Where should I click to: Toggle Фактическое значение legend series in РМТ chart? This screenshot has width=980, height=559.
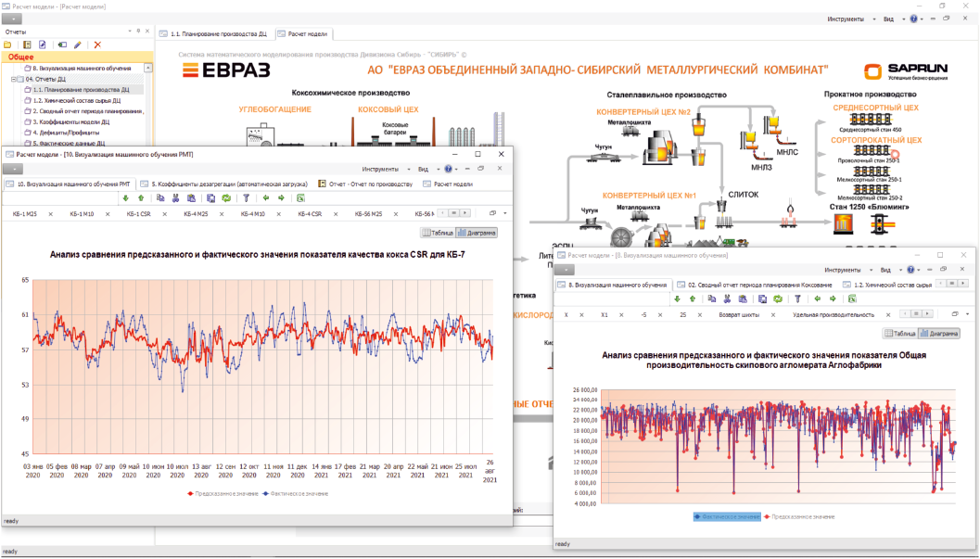[295, 494]
